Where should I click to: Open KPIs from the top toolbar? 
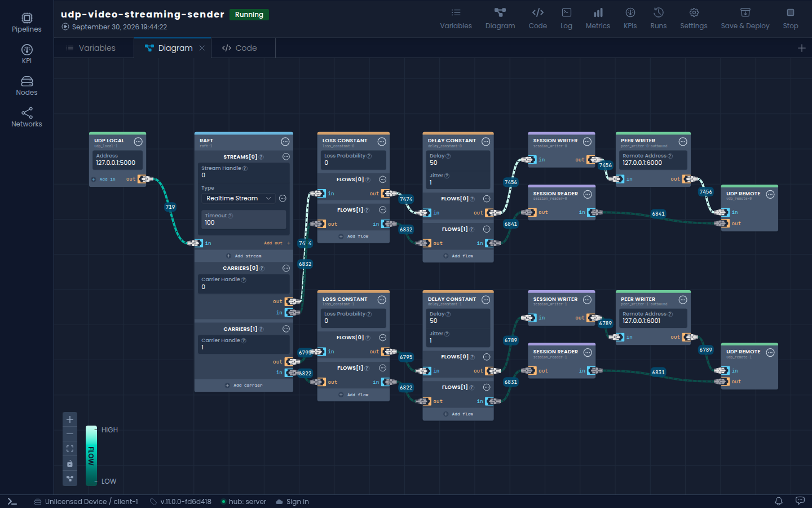point(630,19)
